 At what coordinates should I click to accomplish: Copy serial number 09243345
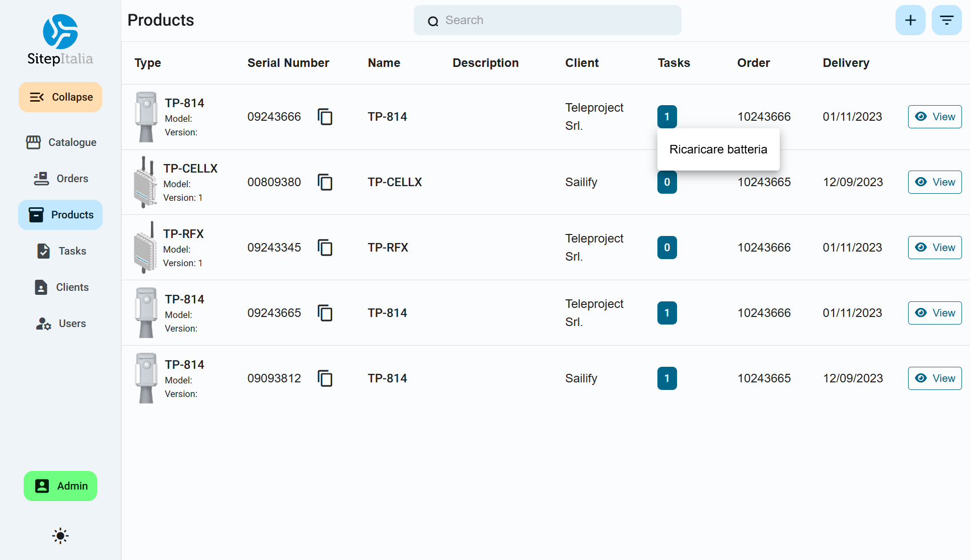325,248
